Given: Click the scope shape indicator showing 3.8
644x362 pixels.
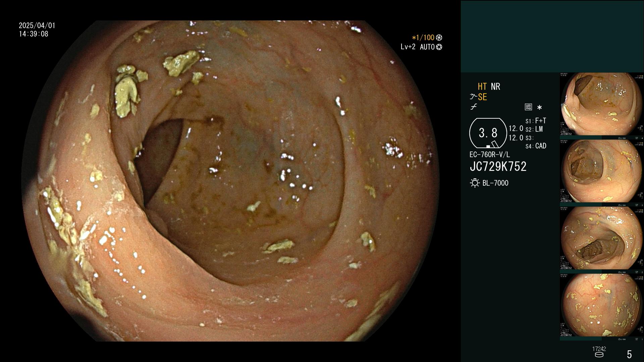Looking at the screenshot, I should [488, 133].
